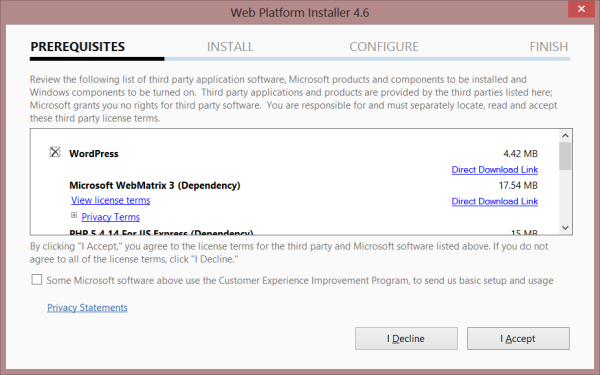
Task: Select the INSTALL step tab
Action: (230, 47)
